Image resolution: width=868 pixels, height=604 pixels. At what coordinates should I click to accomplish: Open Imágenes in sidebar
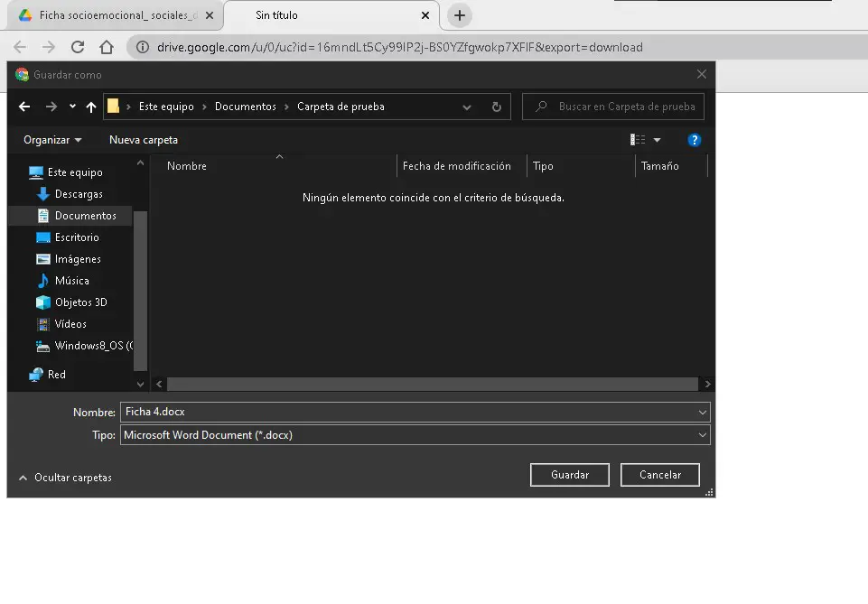(69, 259)
